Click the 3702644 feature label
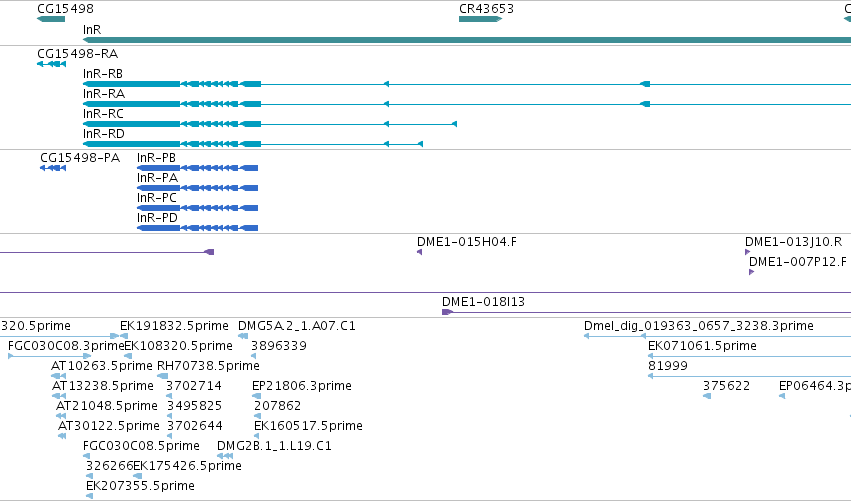This screenshot has height=501, width=851. click(195, 426)
